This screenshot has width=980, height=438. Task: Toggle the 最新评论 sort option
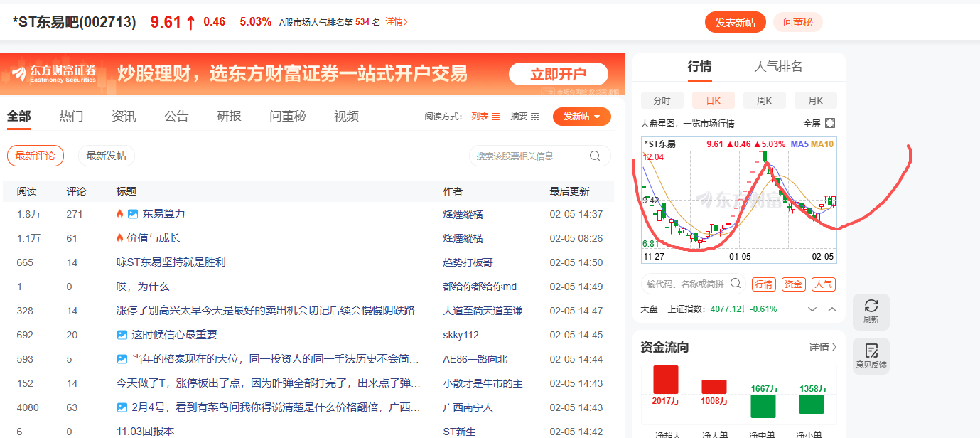coord(36,156)
